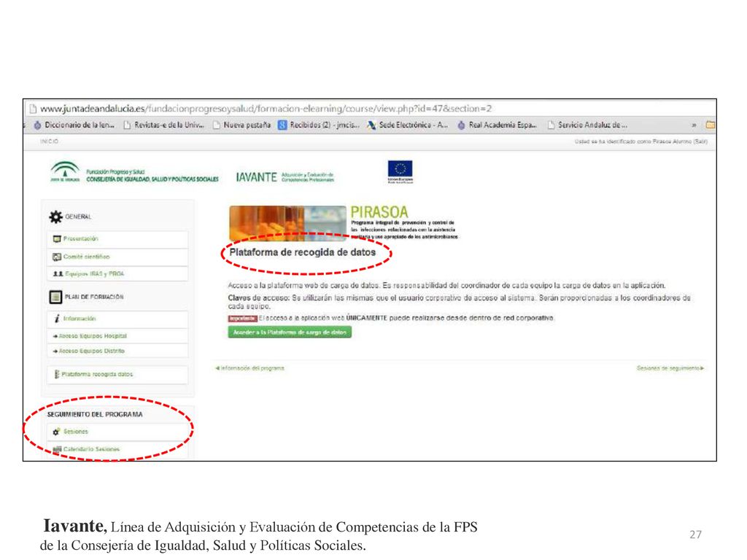Click the Calendario Sesiones calendar icon
The image size is (747, 560).
pos(57,449)
